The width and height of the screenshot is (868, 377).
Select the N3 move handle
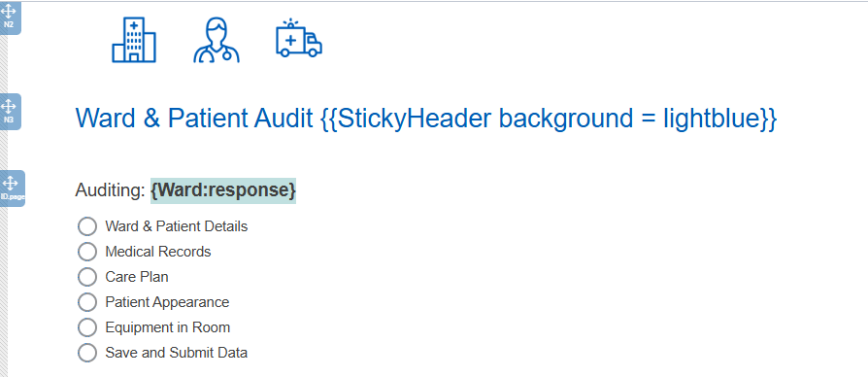click(10, 112)
